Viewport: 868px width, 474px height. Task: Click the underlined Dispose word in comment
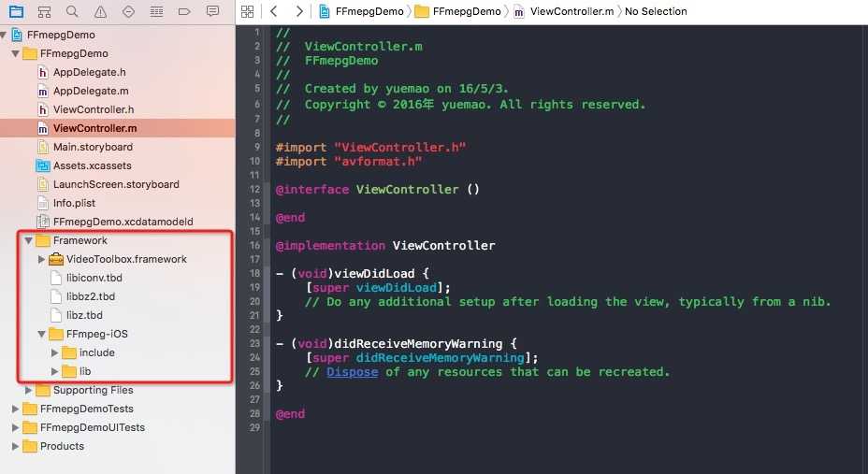click(352, 372)
